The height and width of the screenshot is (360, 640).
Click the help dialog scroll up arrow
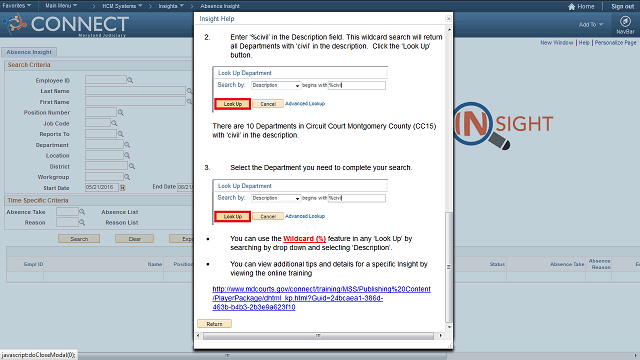[x=449, y=29]
